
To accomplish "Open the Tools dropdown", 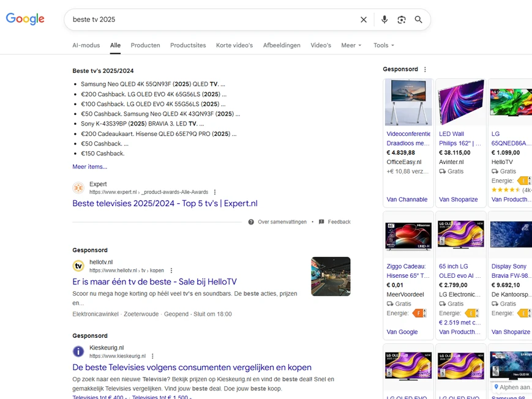I will [384, 45].
